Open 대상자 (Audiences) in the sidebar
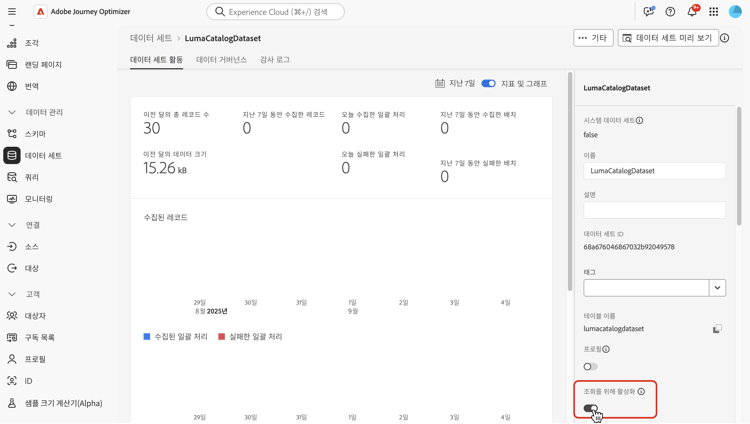The width and height of the screenshot is (750, 424). (35, 316)
